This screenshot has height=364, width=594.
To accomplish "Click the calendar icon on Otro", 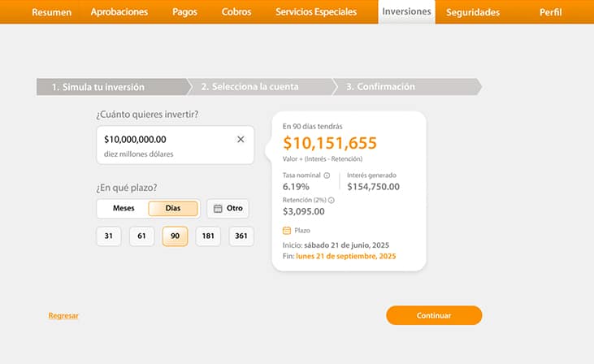I will tap(218, 209).
